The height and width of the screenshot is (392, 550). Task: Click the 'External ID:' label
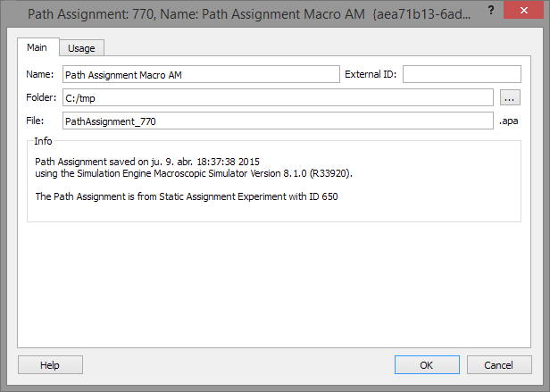coord(371,74)
